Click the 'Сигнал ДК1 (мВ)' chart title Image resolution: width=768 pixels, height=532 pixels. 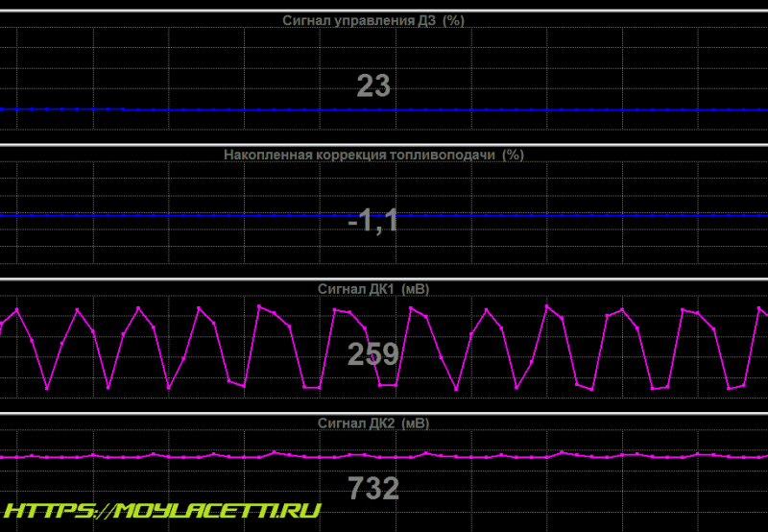373,289
